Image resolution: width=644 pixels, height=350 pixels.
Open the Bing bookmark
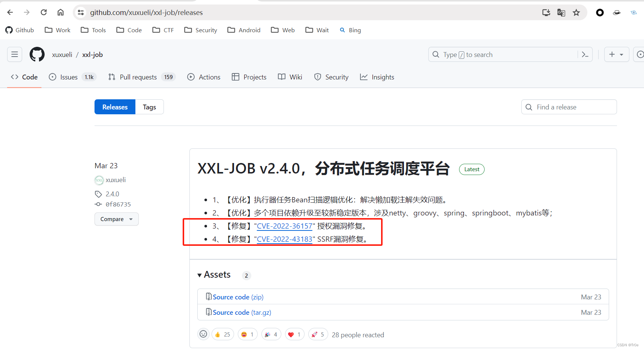[350, 30]
